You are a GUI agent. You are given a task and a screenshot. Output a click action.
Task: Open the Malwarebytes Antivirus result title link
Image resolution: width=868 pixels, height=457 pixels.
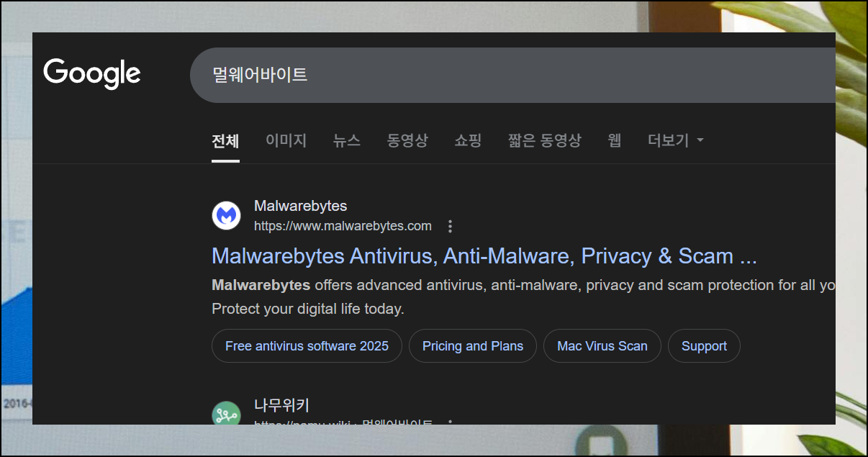point(484,256)
